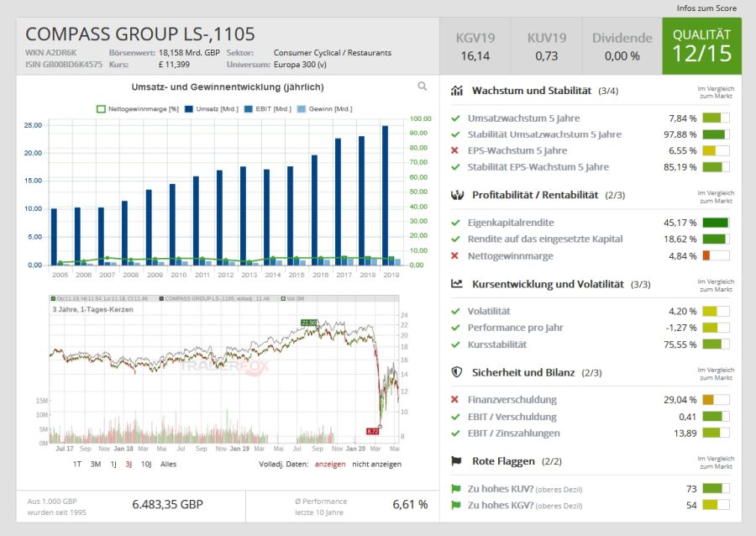Image resolution: width=756 pixels, height=536 pixels.
Task: Select 'nicht anzeigen' for Volladj. Daten
Action: [x=376, y=465]
